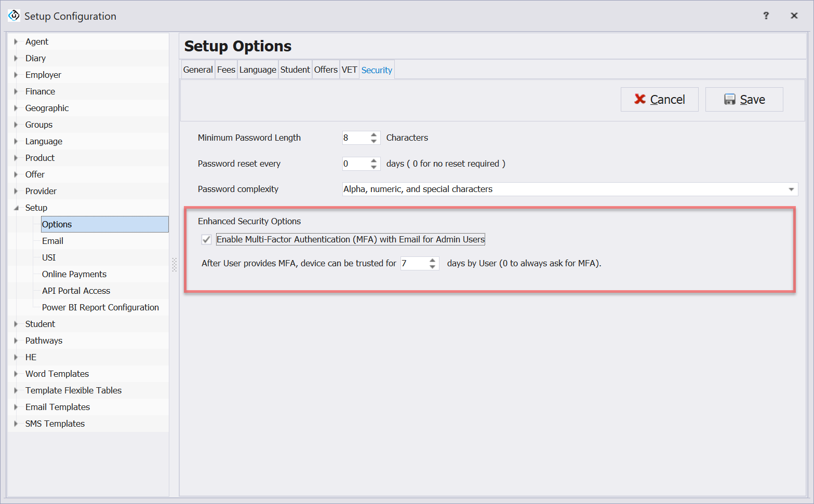814x504 pixels.
Task: Increase minimum password length with up arrow
Action: (373, 134)
